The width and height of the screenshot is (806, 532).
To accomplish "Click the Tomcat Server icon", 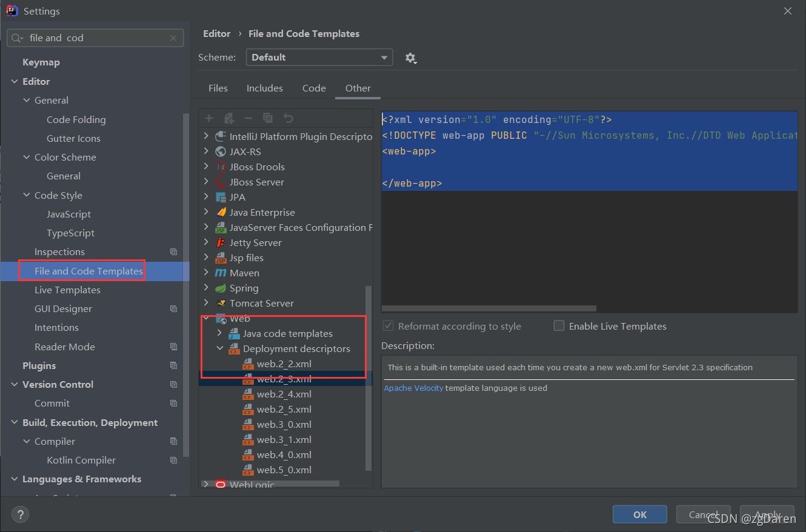I will click(221, 303).
